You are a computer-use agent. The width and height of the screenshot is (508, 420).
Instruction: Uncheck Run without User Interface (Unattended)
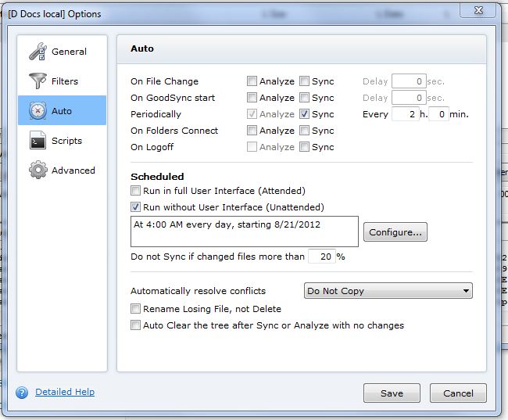coord(135,207)
